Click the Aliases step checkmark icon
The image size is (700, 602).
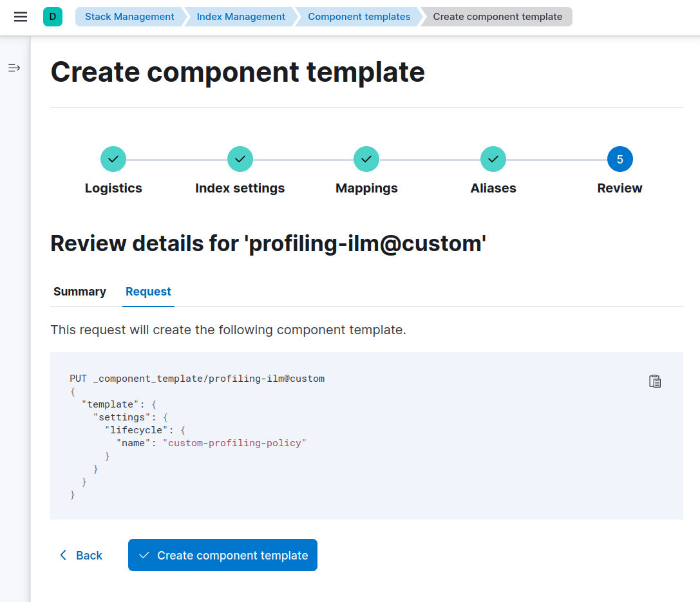(x=493, y=159)
